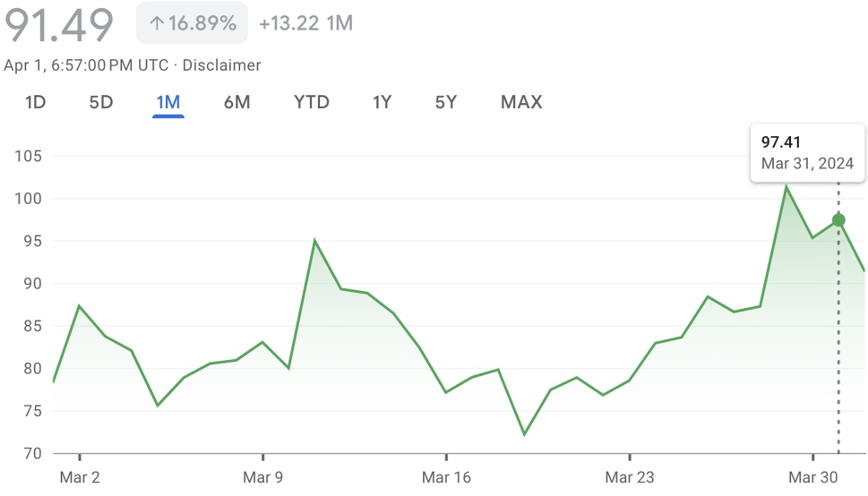Click the Mar 30 date axis label

[813, 478]
